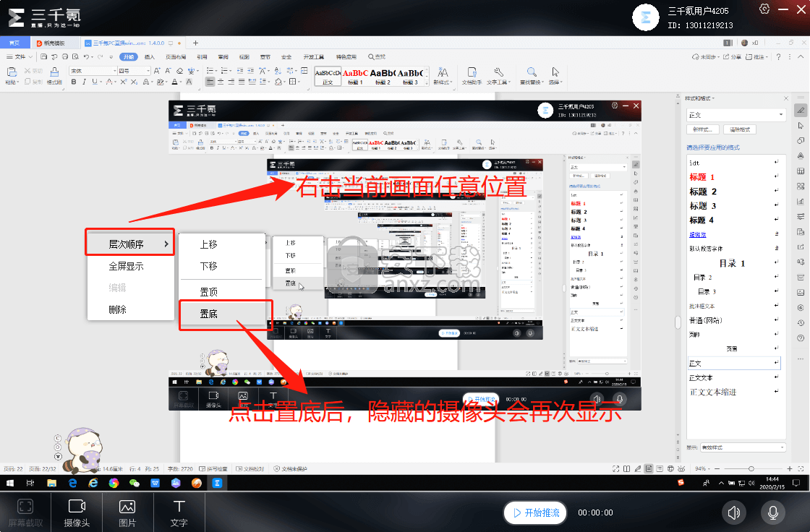Open the font size dropdown 四号

[134, 71]
